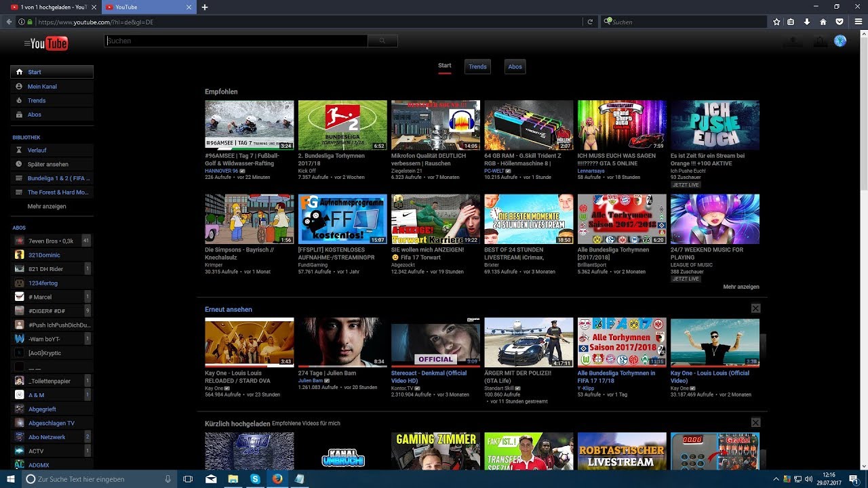The width and height of the screenshot is (868, 488).
Task: Switch to the '1 von 1 hochgeladen' browser tab
Action: [x=51, y=7]
